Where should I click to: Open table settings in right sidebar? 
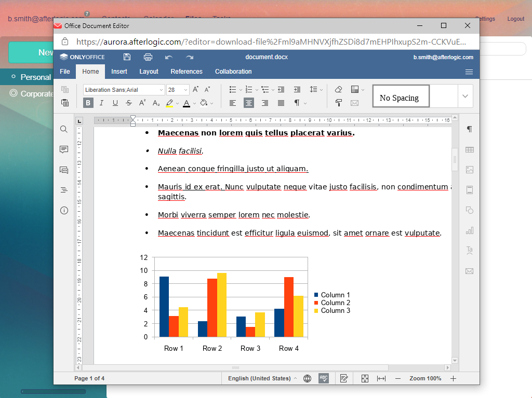pos(470,149)
